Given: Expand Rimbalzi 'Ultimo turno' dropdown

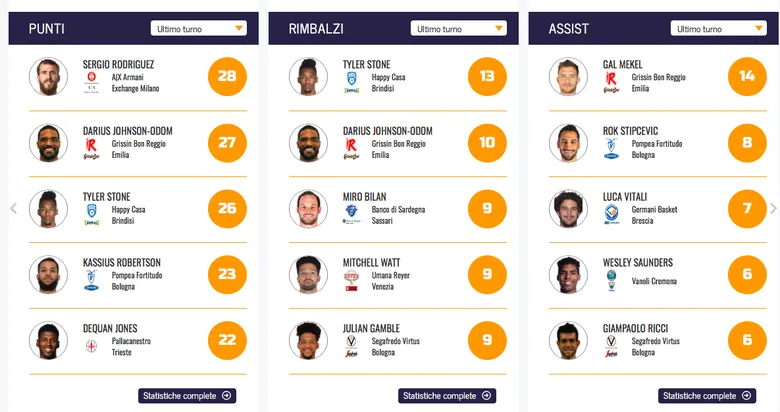Looking at the screenshot, I should coord(458,29).
